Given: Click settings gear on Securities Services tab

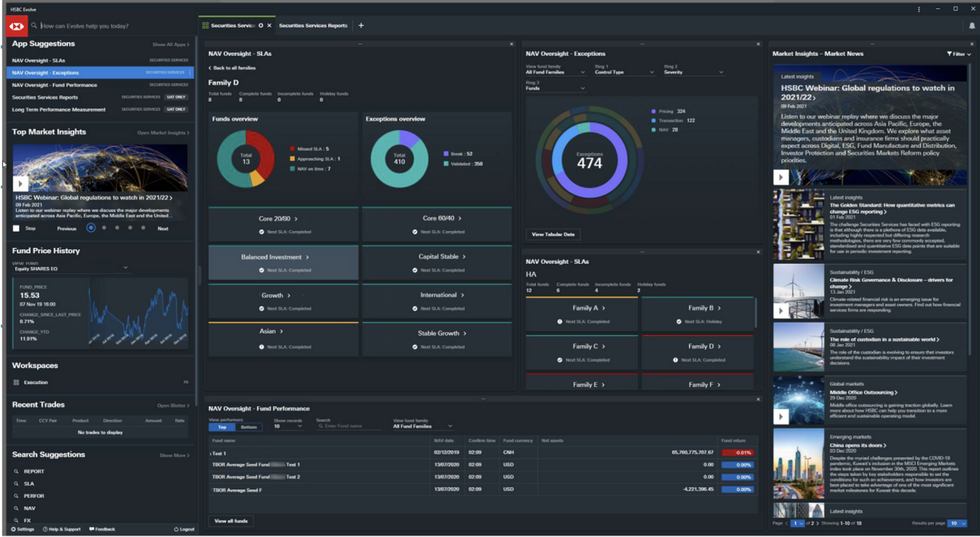Looking at the screenshot, I should click(x=261, y=25).
